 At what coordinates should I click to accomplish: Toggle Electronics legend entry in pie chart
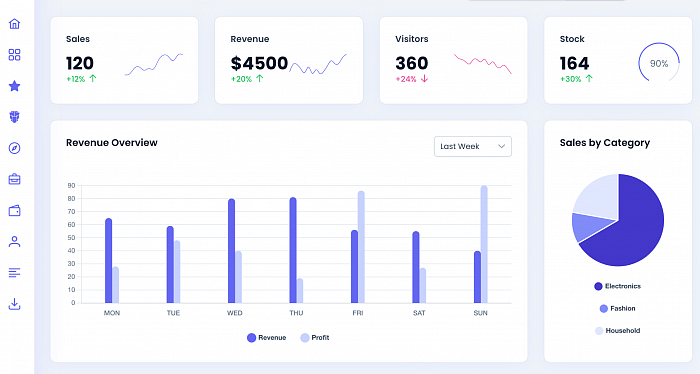(x=617, y=286)
